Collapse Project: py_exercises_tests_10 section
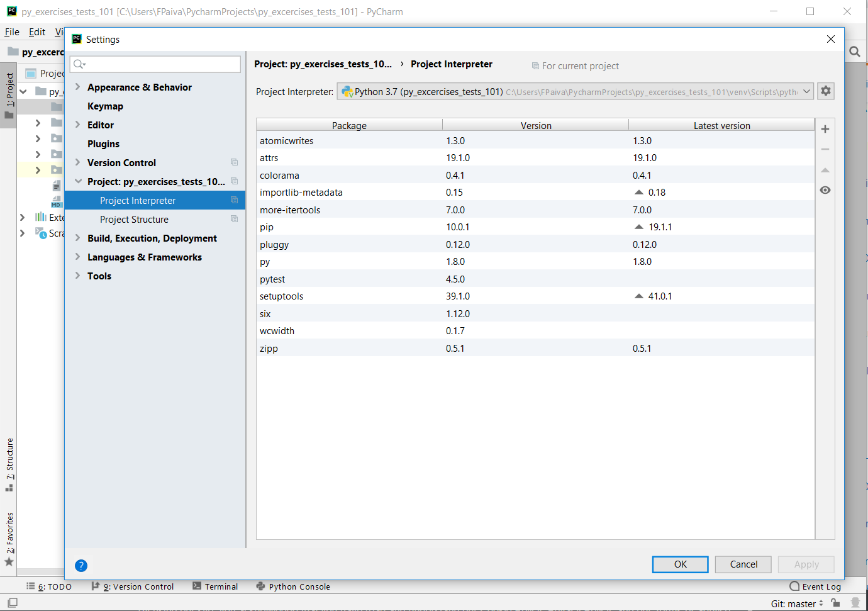Screen dimensions: 868x611 coord(78,181)
